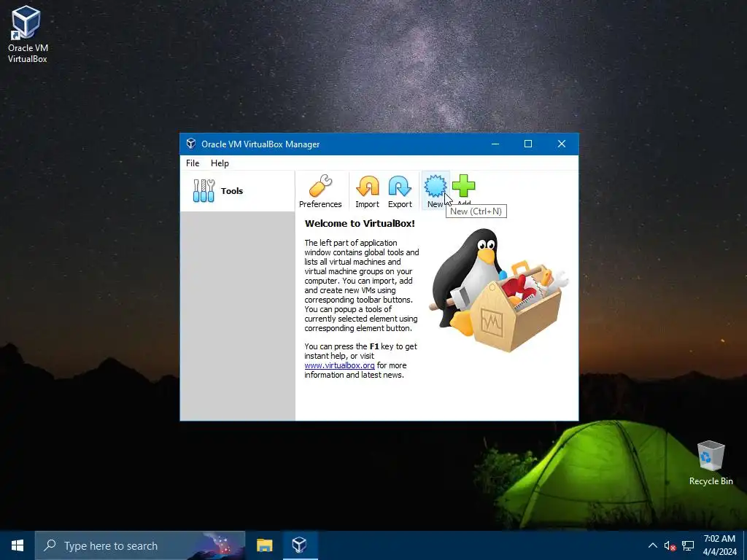This screenshot has height=560, width=747.
Task: Minimize the VirtualBox Manager window
Action: pyautogui.click(x=495, y=144)
